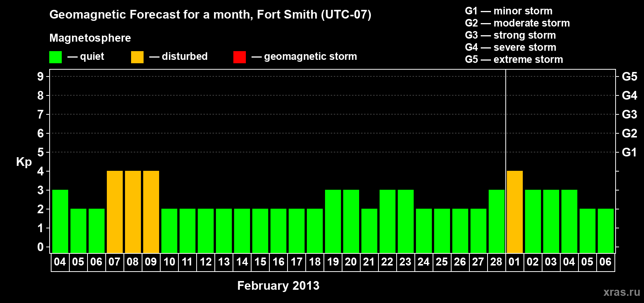Click the xras.ru source text
This screenshot has width=644, height=303.
622,292
